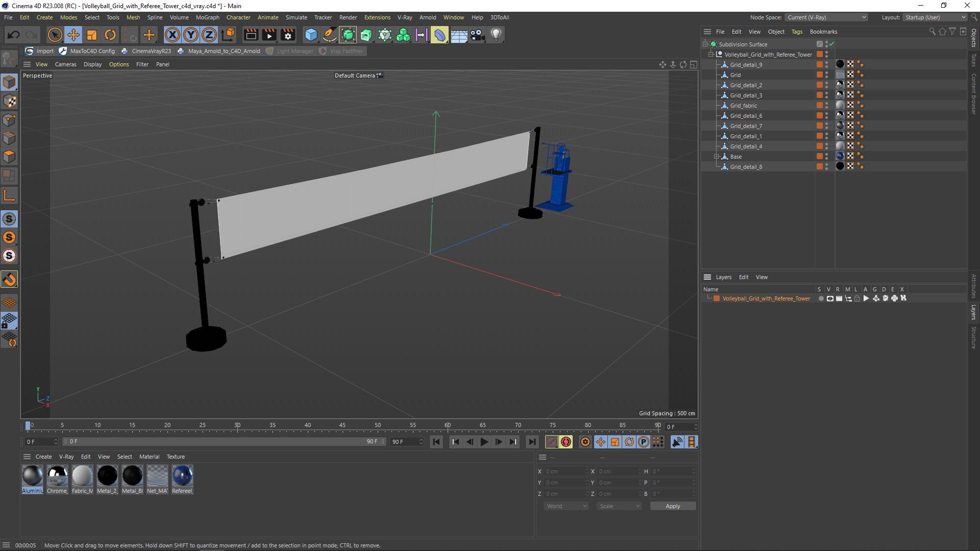Screen dimensions: 980x551
Task: Click Play Forwards in the timeline
Action: (484, 442)
